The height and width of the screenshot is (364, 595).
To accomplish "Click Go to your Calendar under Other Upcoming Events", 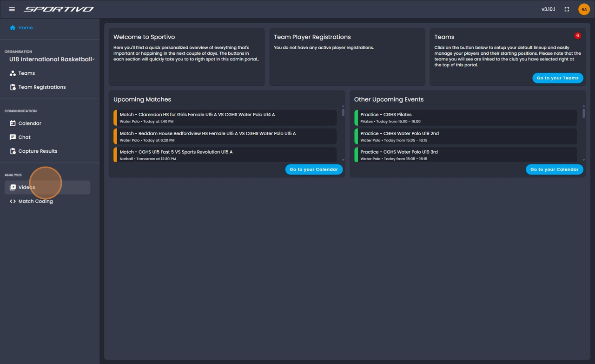I will click(x=555, y=169).
